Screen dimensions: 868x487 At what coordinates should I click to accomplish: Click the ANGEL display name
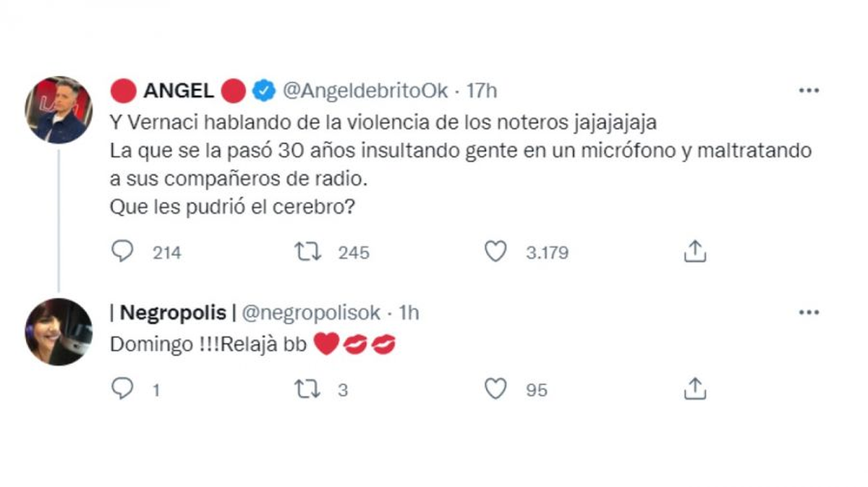(178, 91)
